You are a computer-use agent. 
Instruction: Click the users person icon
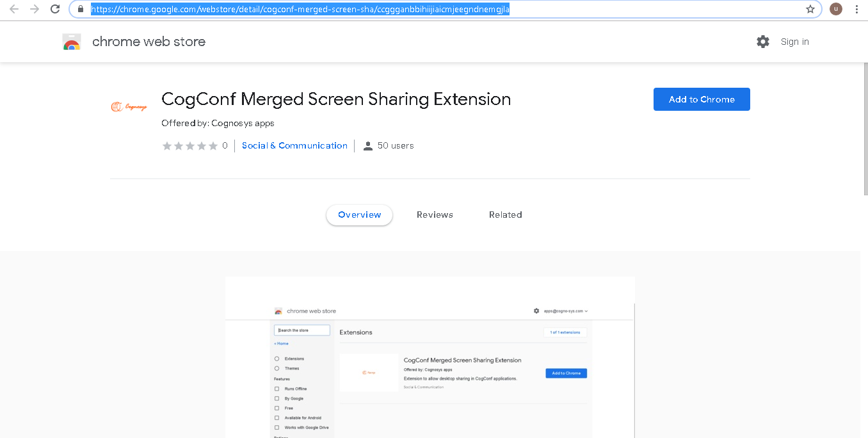368,146
